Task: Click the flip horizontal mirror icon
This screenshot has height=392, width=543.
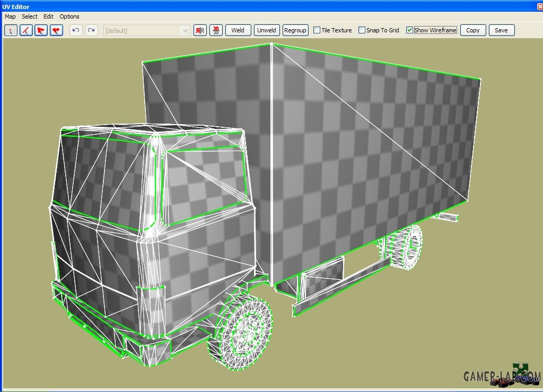Action: click(x=200, y=30)
